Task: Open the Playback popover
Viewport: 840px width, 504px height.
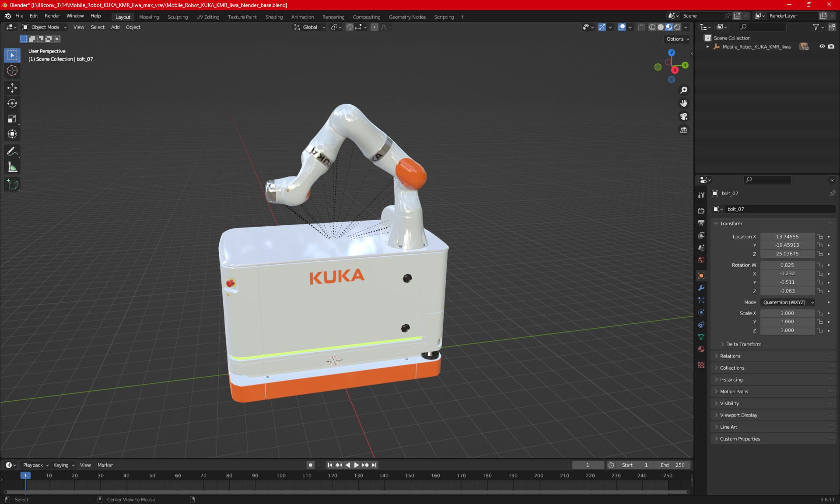Action: coord(35,465)
